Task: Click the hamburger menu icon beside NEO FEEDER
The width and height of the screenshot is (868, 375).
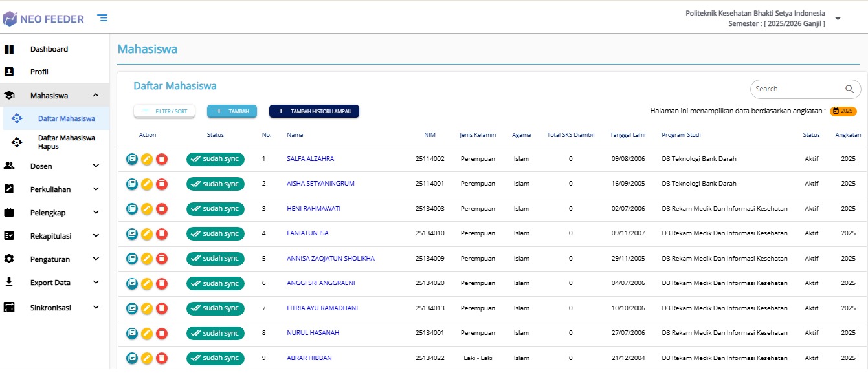Action: click(x=102, y=18)
